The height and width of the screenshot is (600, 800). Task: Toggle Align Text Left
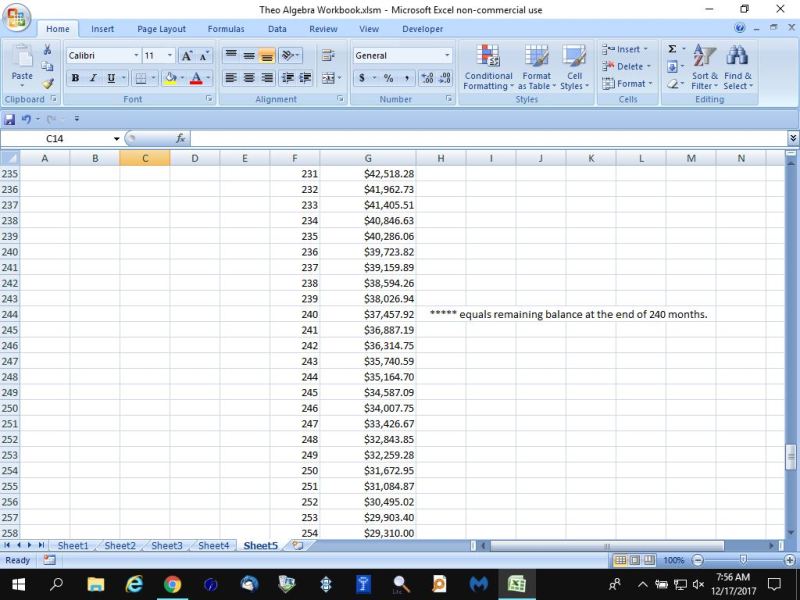tap(231, 78)
